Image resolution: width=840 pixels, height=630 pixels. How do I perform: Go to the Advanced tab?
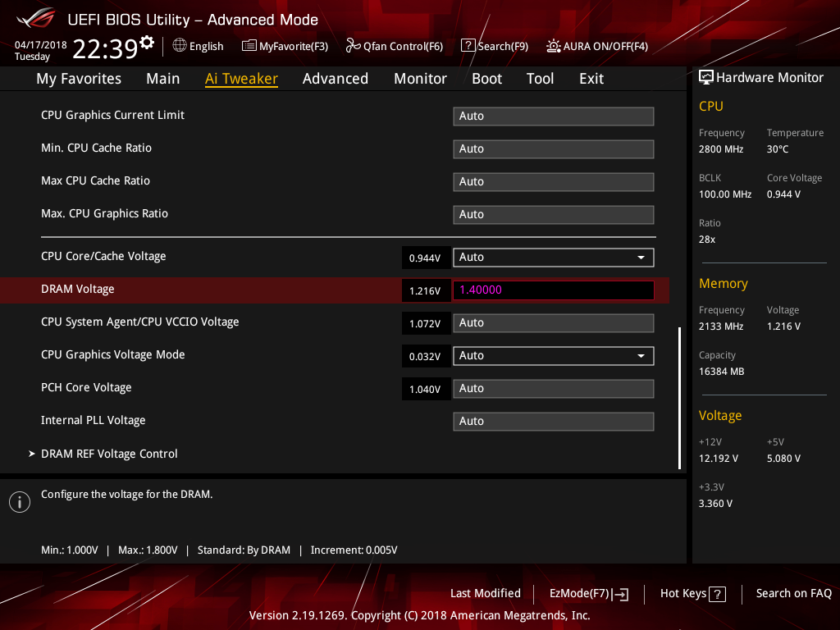(336, 79)
